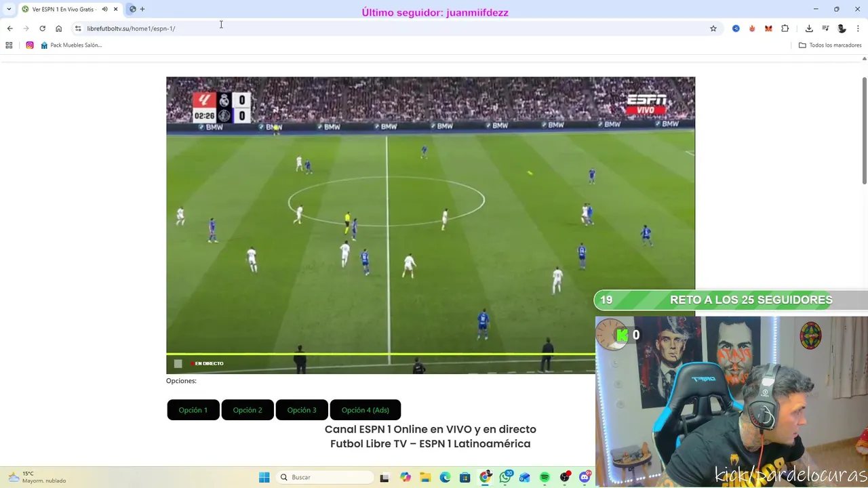This screenshot has width=868, height=488.
Task: Click the yellow video progress bar
Action: [380, 354]
